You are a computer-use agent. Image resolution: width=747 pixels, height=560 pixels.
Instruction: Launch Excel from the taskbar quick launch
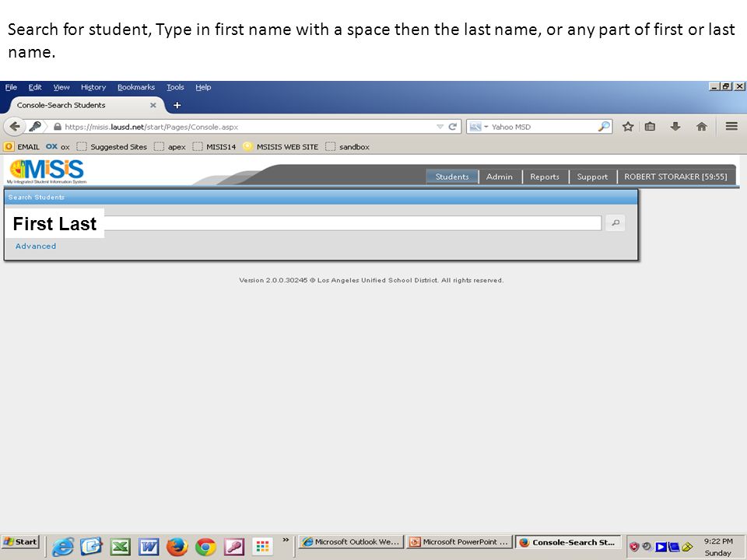(120, 547)
